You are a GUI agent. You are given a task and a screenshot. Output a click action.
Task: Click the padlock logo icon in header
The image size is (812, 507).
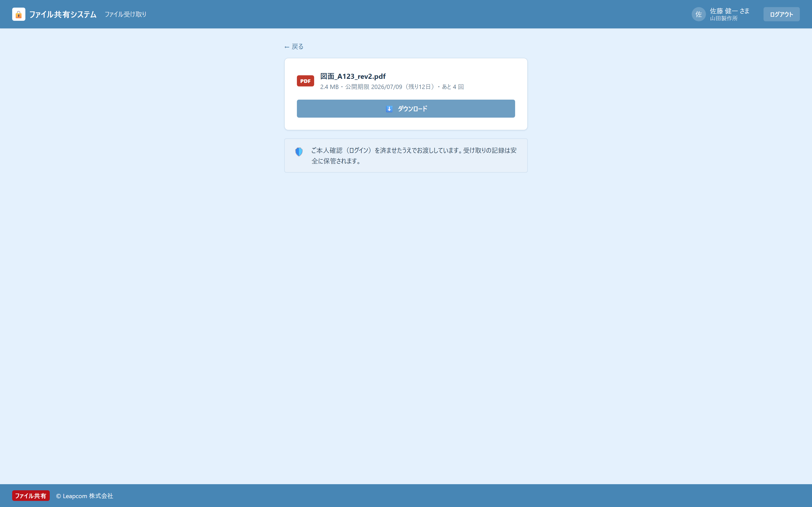(x=19, y=14)
